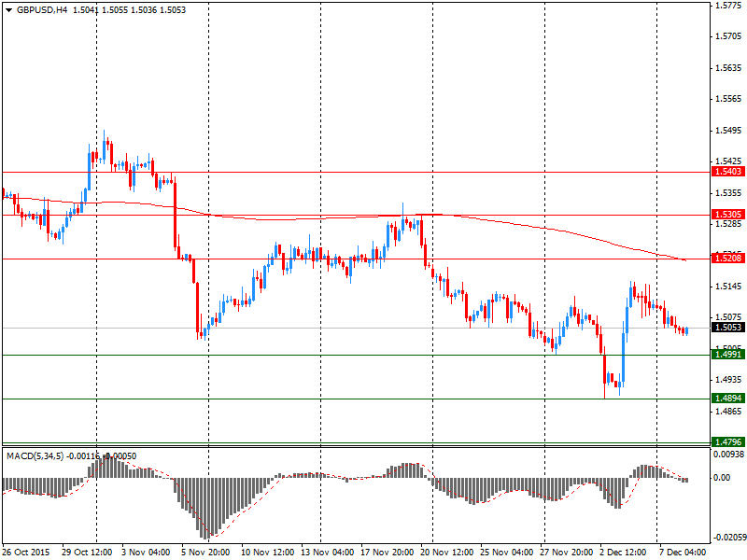Click the 10 Nov 12:00 time label
The width and height of the screenshot is (747, 560).
pyautogui.click(x=267, y=553)
